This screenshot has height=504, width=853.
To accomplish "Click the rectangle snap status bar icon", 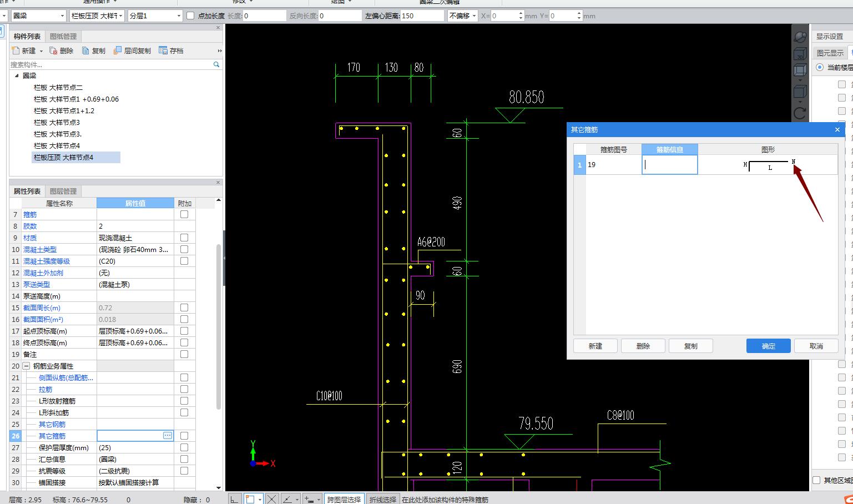I will click(x=250, y=499).
